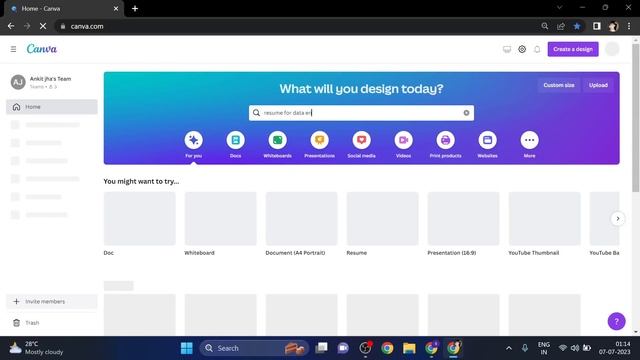
Task: Open Chrome three-dot menu
Action: [x=629, y=26]
